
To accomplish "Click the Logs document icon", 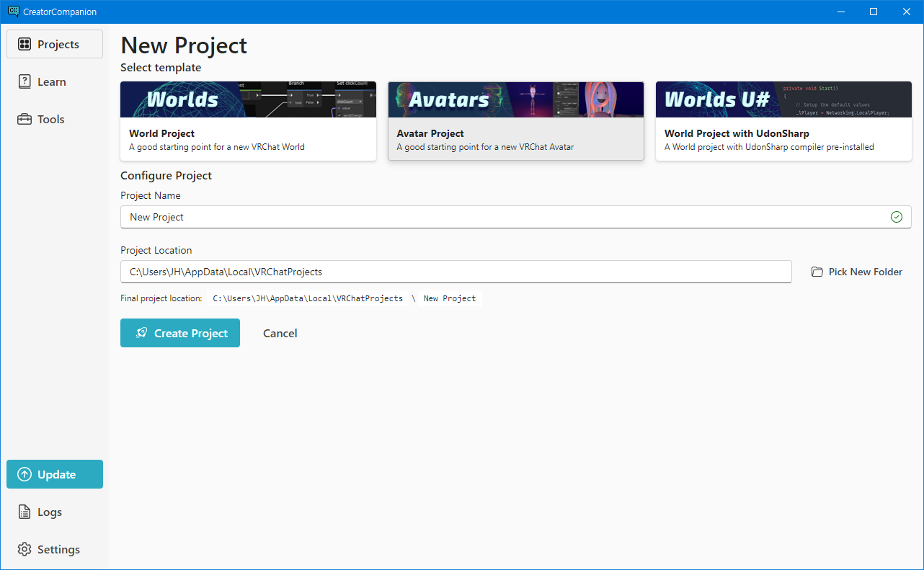I will tap(25, 512).
